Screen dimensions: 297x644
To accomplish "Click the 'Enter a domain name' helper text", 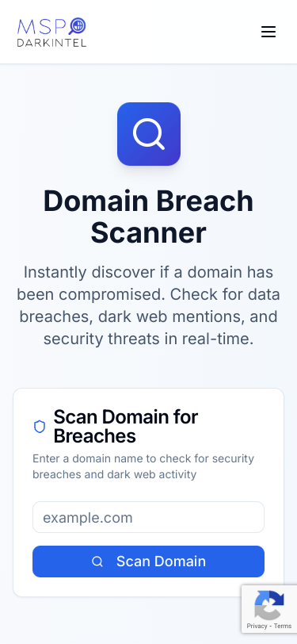I will [x=143, y=466].
